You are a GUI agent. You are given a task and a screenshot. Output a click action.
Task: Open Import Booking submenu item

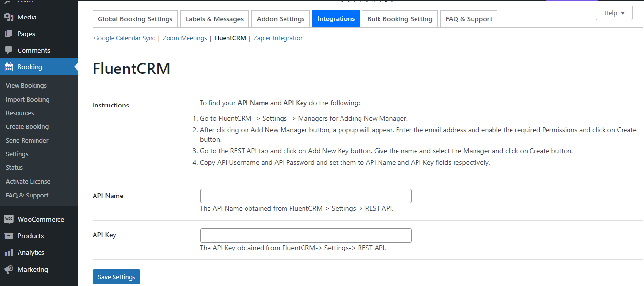[28, 99]
